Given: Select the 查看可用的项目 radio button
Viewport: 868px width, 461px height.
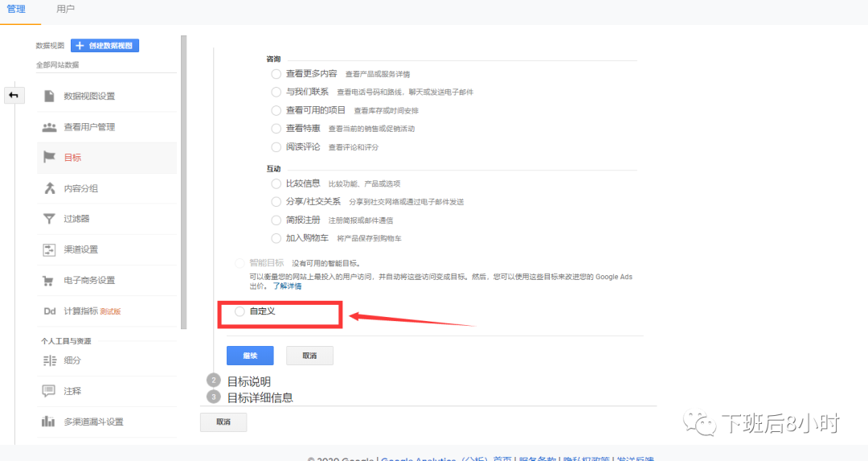Looking at the screenshot, I should point(276,110).
